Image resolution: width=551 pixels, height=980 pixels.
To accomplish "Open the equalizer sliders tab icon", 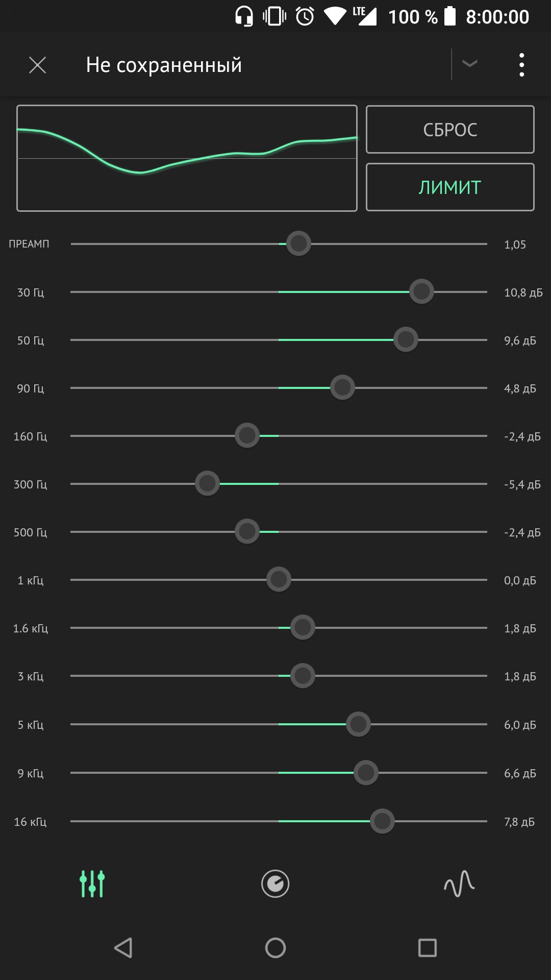I will 92,884.
